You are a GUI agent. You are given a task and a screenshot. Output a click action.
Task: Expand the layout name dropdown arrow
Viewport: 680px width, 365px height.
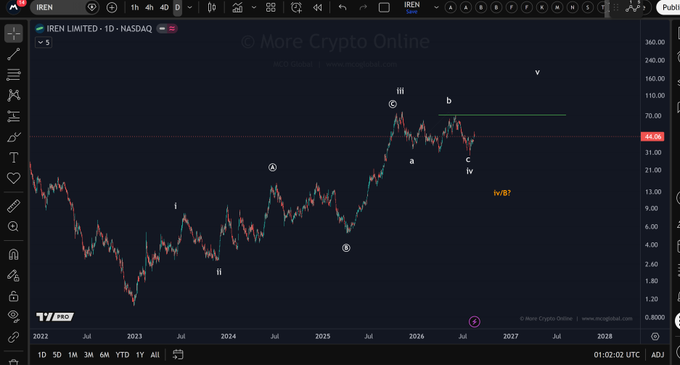436,7
